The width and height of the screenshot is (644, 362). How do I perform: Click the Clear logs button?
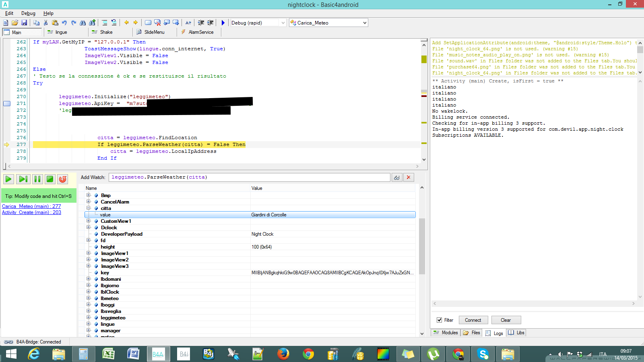(x=506, y=320)
